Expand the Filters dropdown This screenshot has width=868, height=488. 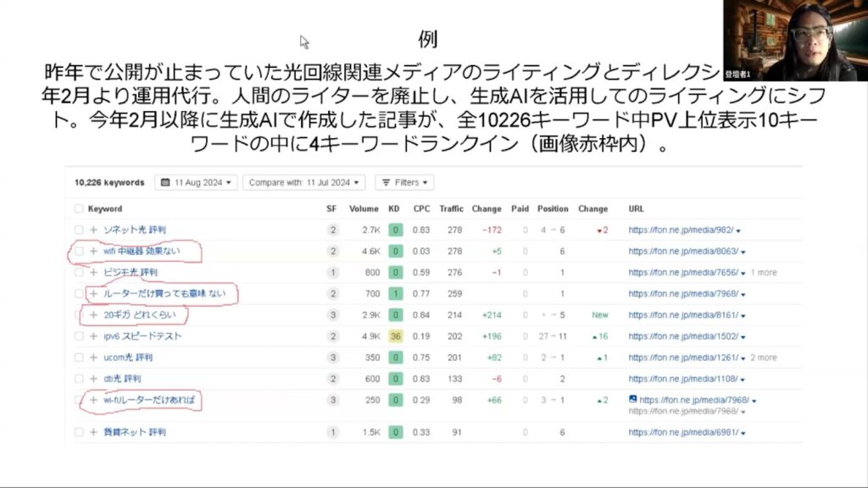point(404,182)
